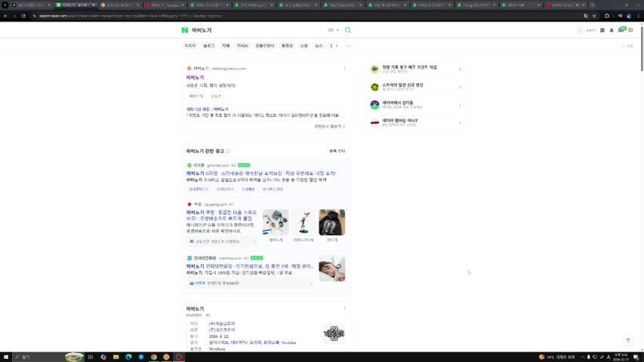This screenshot has height=362, width=644.
Task: Bookmark the page with the star icon
Action: click(x=594, y=16)
